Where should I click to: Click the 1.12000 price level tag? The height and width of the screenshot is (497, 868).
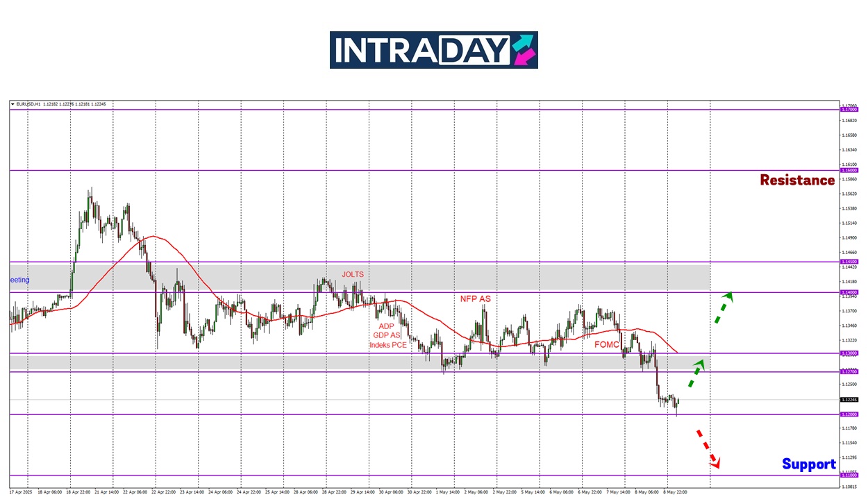pyautogui.click(x=849, y=414)
